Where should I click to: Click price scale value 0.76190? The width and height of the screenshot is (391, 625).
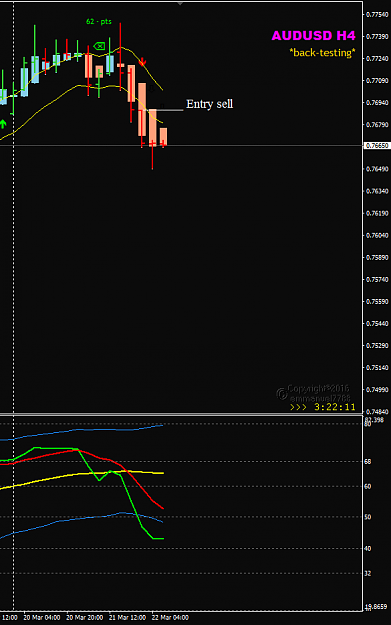click(377, 213)
